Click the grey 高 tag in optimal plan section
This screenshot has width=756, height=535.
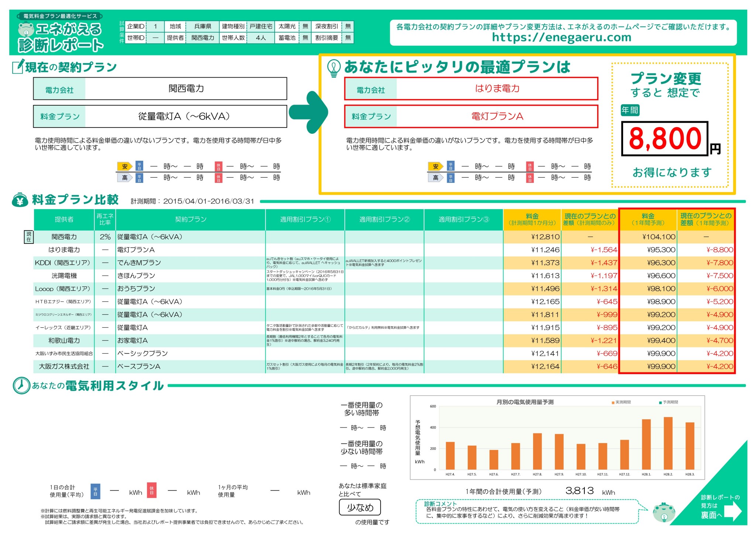click(436, 178)
